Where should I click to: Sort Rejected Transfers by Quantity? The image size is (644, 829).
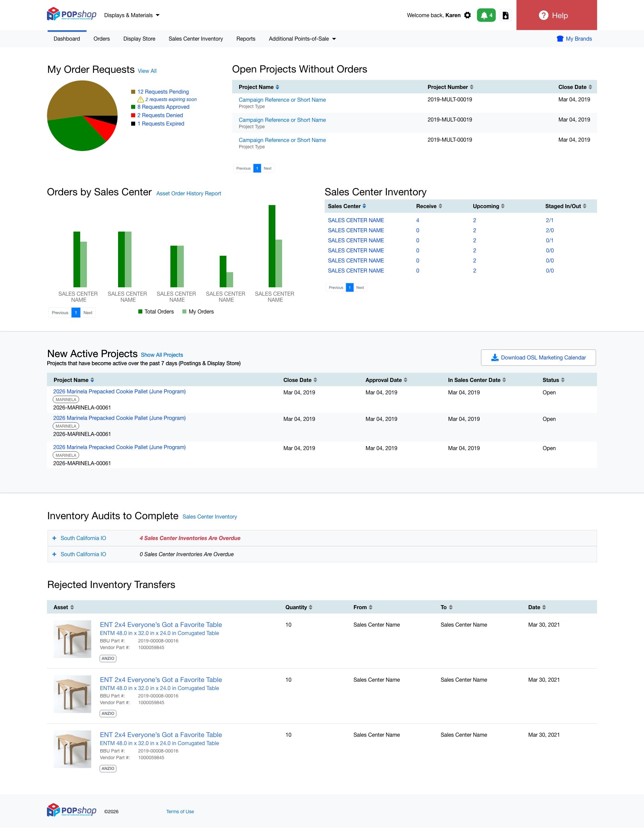[311, 607]
